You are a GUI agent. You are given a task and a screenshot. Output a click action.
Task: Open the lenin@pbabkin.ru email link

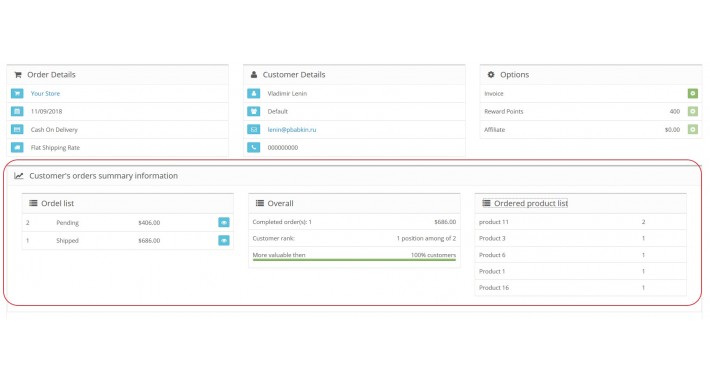(x=292, y=130)
